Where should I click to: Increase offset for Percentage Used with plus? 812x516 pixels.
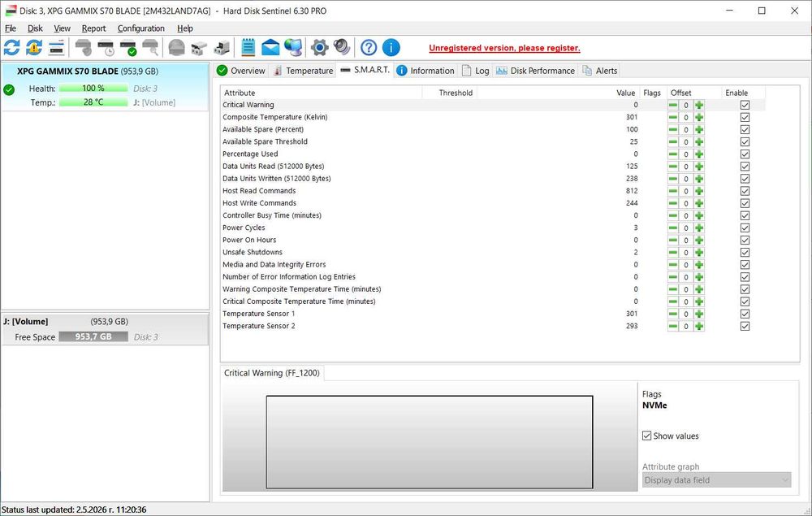[x=699, y=154]
